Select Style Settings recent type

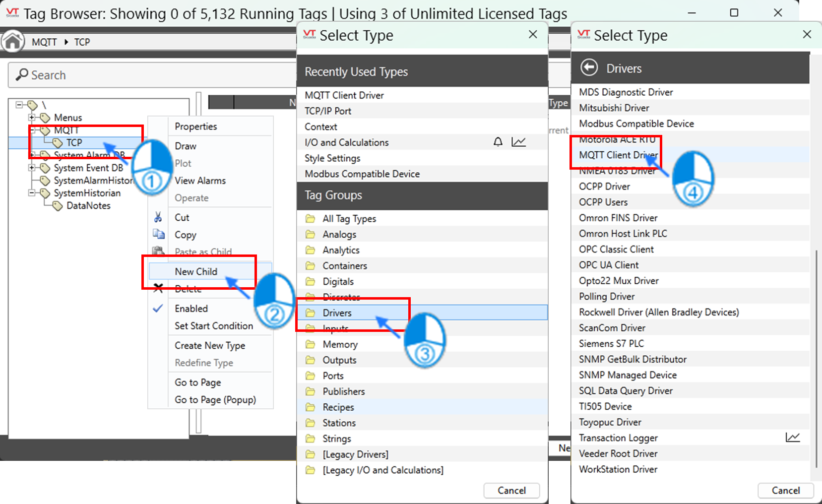tap(422, 158)
